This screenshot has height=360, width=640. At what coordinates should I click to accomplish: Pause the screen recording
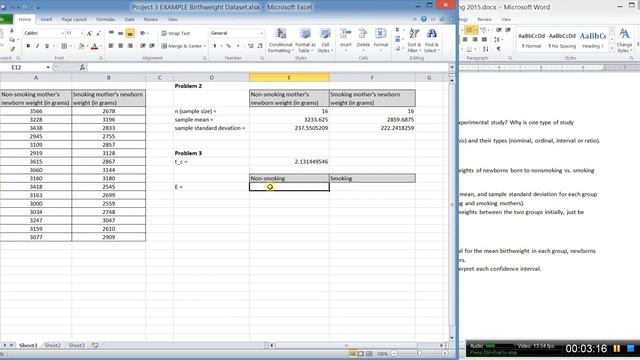click(x=617, y=349)
